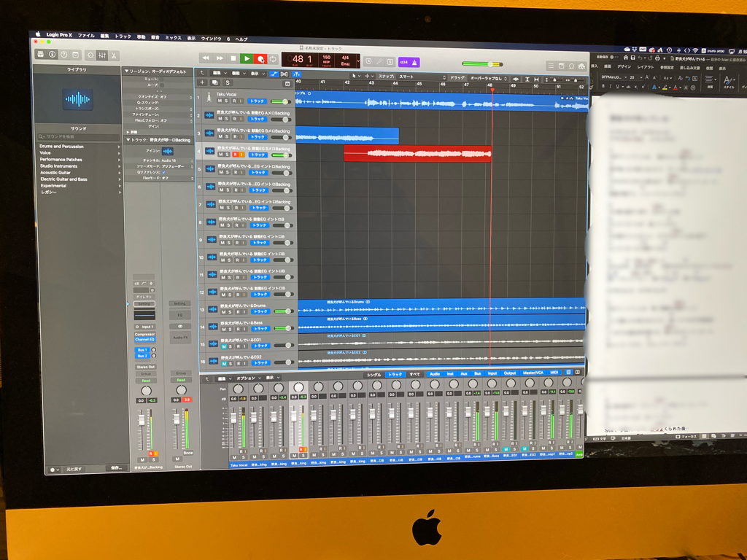Toggle the Mixer faders icon in toolbar
The height and width of the screenshot is (560, 747).
coord(102,55)
